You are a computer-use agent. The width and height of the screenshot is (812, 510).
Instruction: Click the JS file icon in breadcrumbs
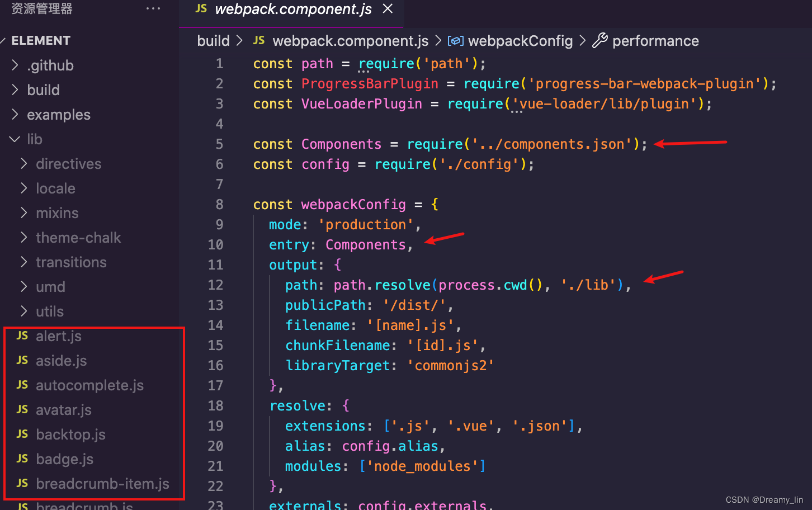pos(259,41)
